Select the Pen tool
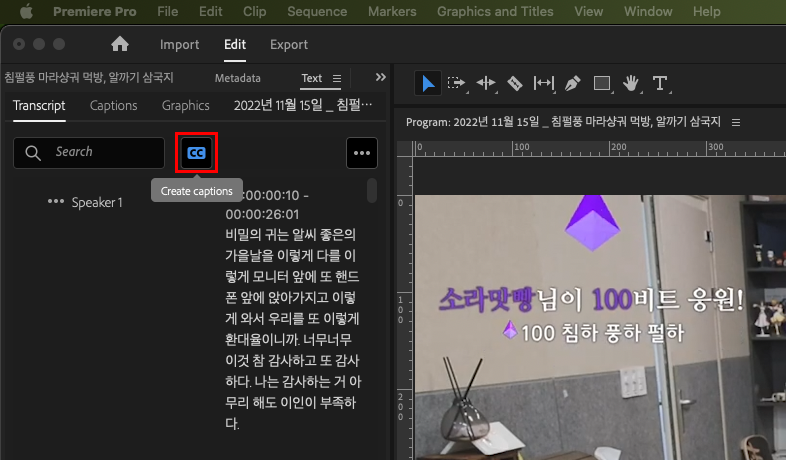Image resolution: width=786 pixels, height=460 pixels. click(572, 83)
